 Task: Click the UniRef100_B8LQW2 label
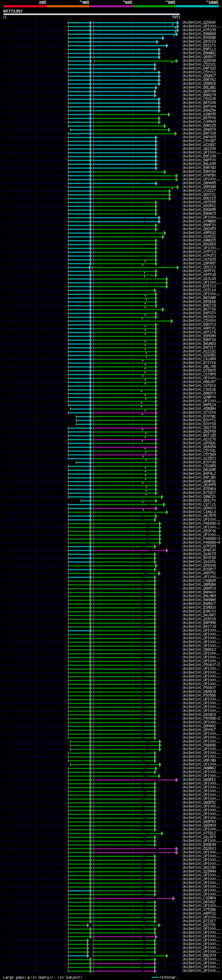coord(199,88)
